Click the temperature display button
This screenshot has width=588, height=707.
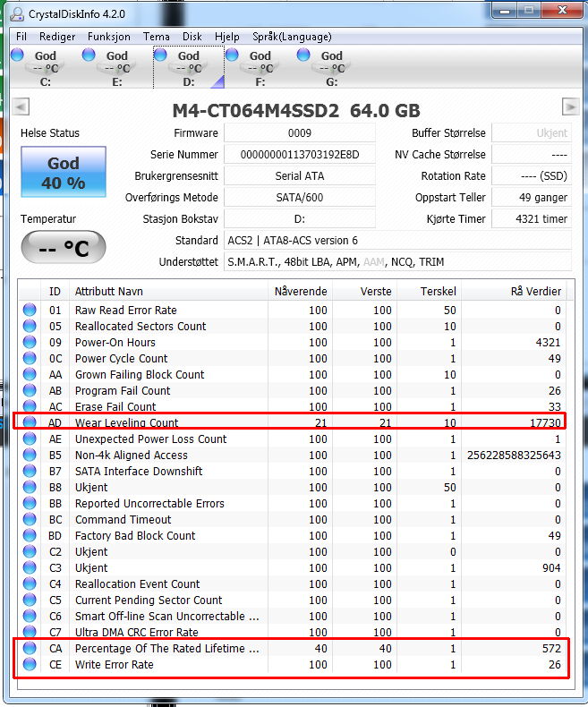click(64, 247)
